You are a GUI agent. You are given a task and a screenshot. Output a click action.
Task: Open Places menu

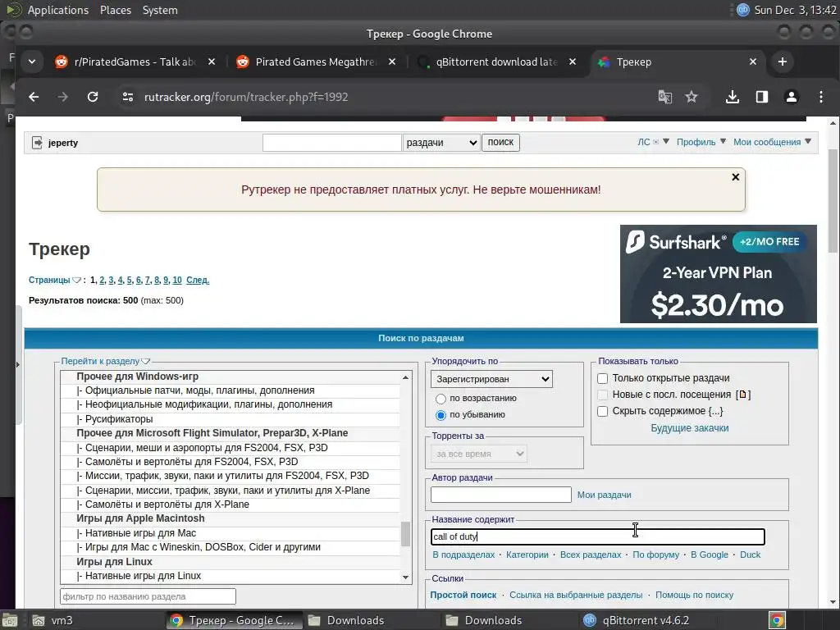point(115,10)
